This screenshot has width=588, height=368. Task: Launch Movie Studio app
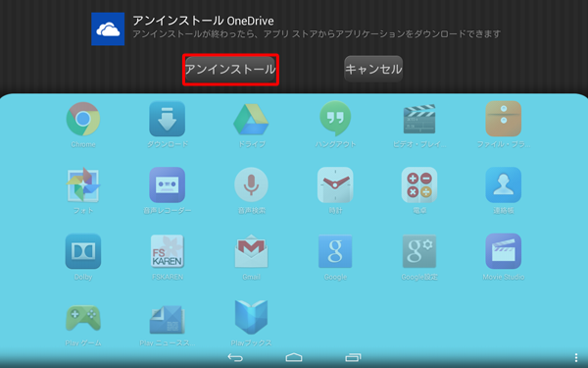[x=504, y=251]
